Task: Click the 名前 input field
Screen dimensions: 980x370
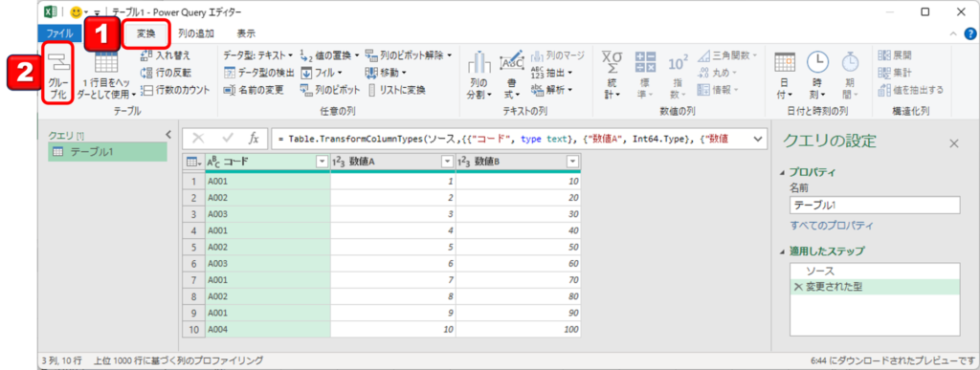Action: (875, 206)
